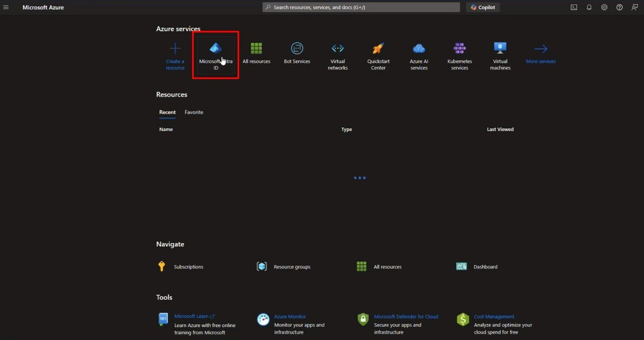Click the Defender for Cloud shield icon
Image resolution: width=644 pixels, height=340 pixels.
tap(363, 319)
